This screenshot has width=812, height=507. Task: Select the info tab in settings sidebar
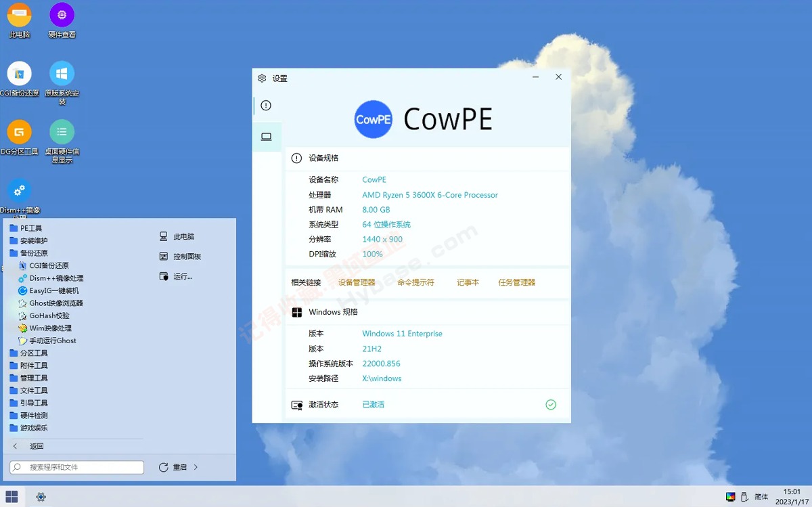click(266, 106)
